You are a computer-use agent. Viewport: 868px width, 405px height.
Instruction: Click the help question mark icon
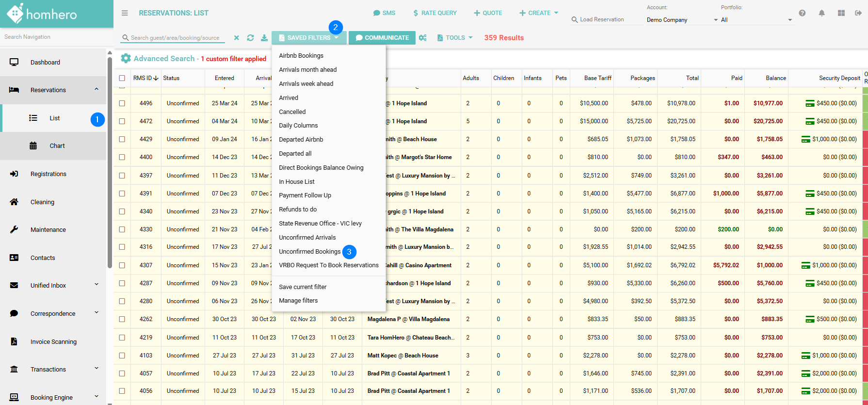[x=802, y=13]
